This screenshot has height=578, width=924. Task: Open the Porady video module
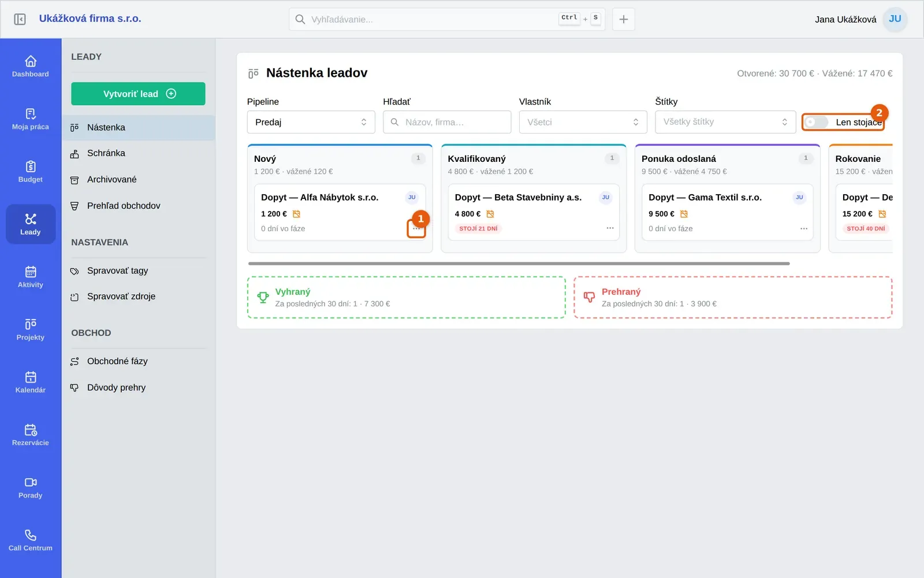[31, 487]
